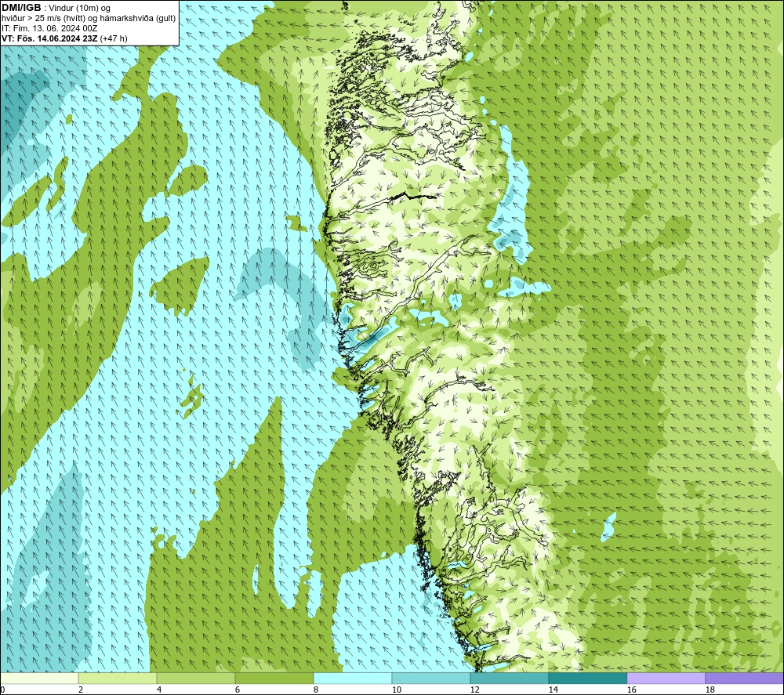784x695 pixels.
Task: Click the legend label '18'
Action: pyautogui.click(x=710, y=690)
